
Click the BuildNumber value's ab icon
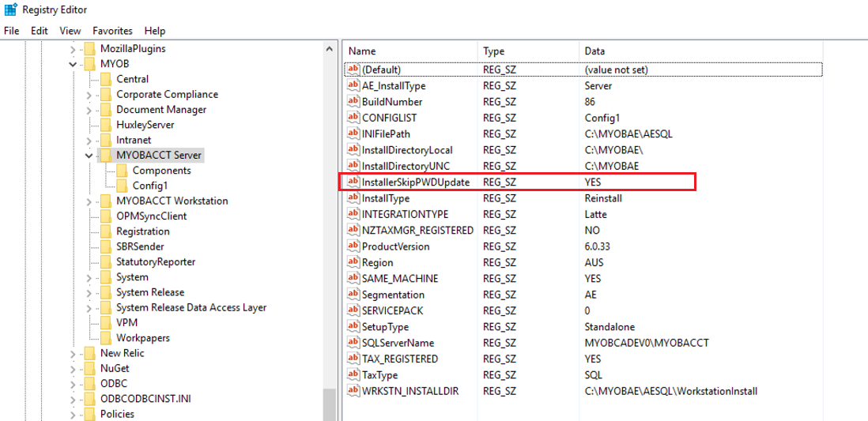point(353,102)
